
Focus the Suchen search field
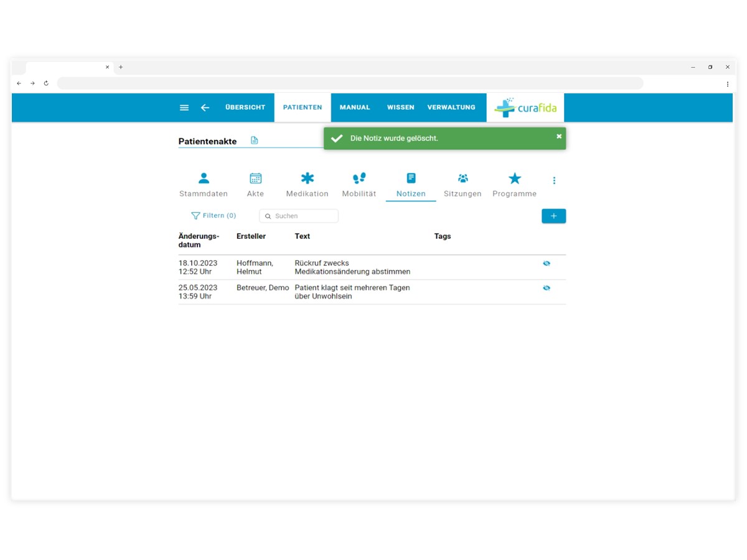(299, 216)
